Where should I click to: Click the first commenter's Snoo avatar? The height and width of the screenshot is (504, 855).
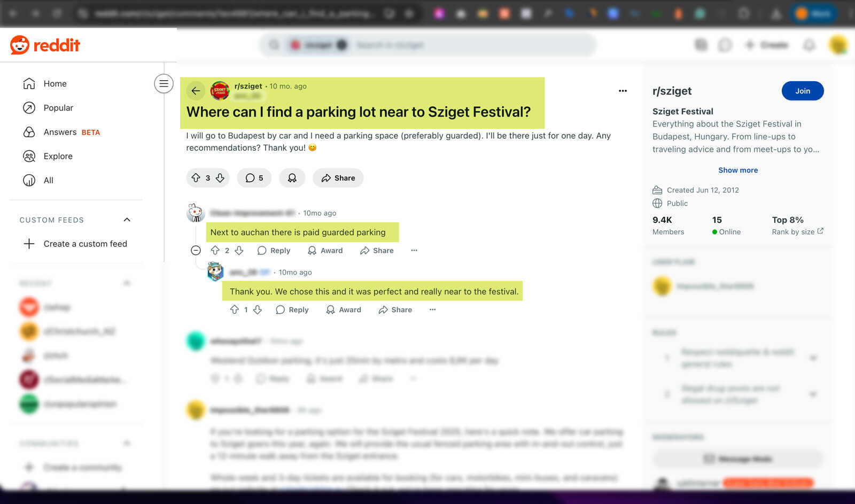pos(196,213)
